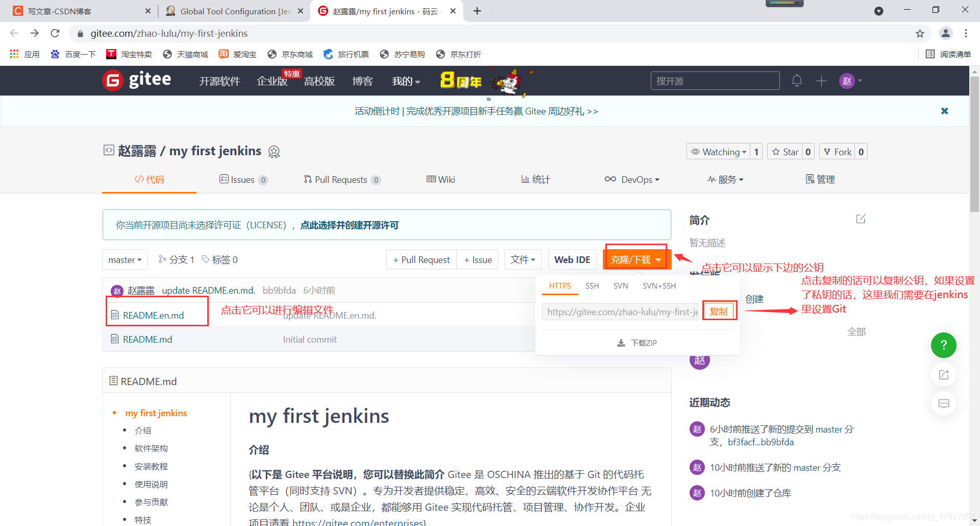Open the 阅读清单 reading list
The image size is (980, 526).
click(x=948, y=54)
